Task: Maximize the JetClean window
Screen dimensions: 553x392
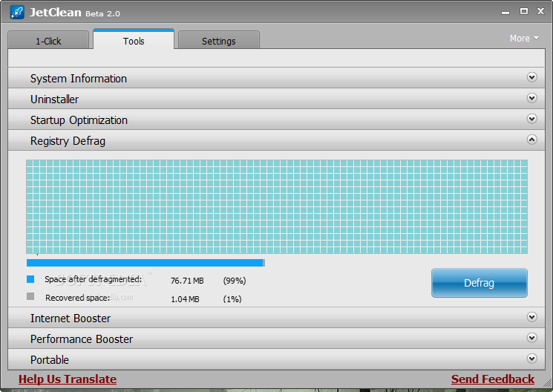Action: coord(524,11)
